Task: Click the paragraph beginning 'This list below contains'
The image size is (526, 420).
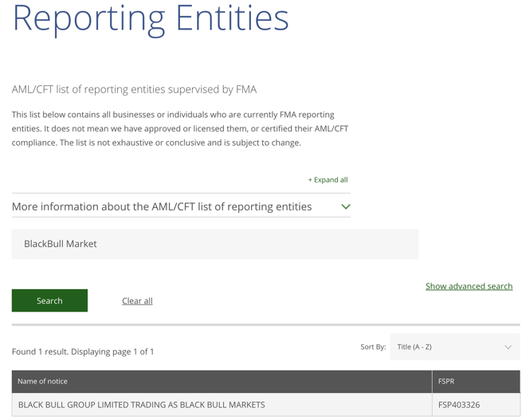Action: [x=180, y=129]
